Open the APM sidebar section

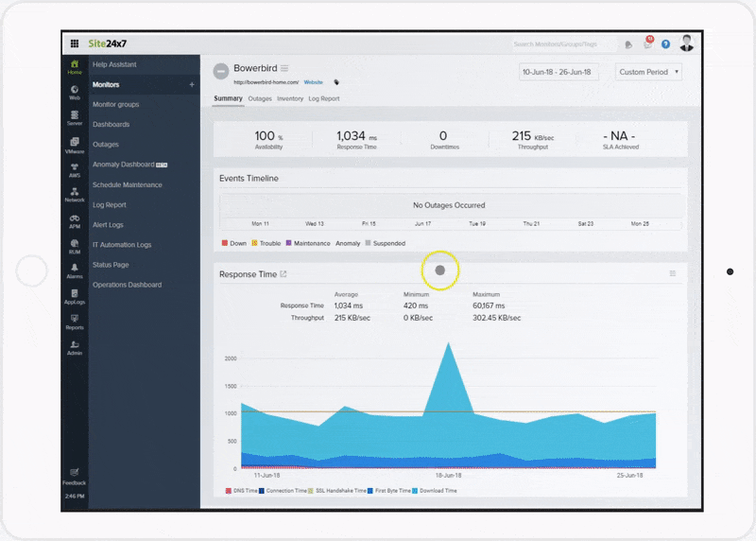[x=75, y=221]
